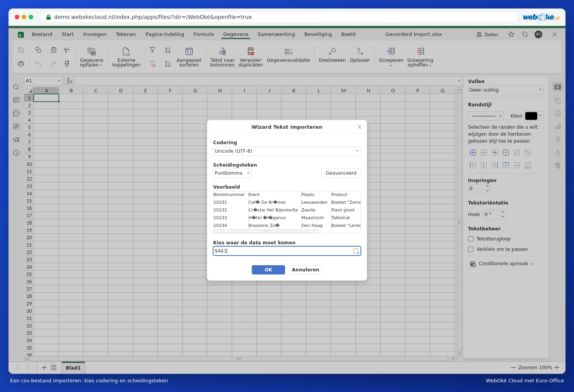This screenshot has width=574, height=392.
Task: Open Geavanceerd delimiter settings
Action: coord(341,173)
